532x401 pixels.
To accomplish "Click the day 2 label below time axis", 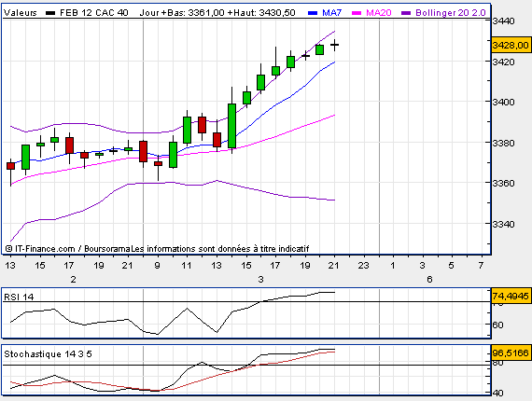I will click(73, 280).
